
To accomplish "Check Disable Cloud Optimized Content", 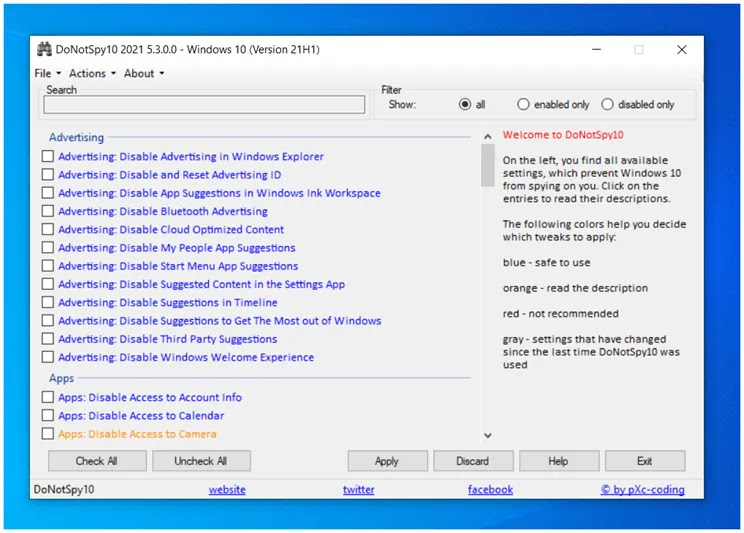I will [x=47, y=229].
